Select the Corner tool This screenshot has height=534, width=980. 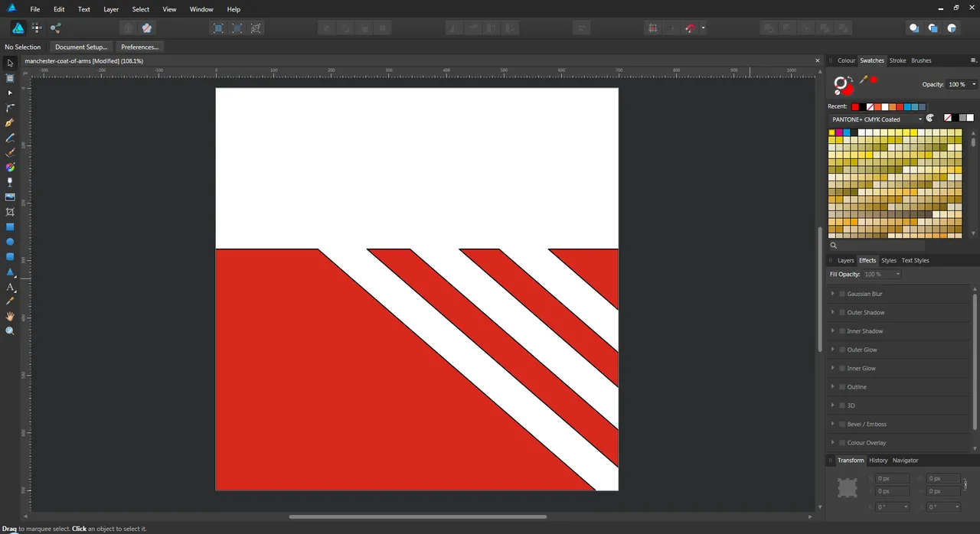point(10,108)
